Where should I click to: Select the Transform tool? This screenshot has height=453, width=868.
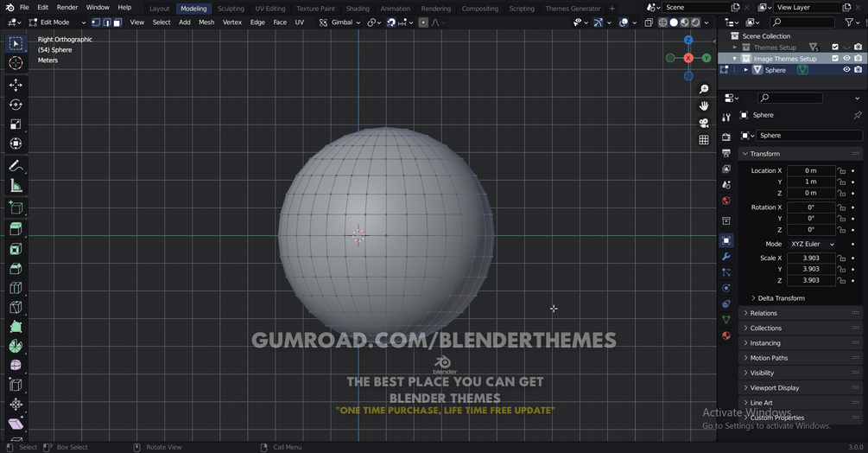pyautogui.click(x=16, y=144)
